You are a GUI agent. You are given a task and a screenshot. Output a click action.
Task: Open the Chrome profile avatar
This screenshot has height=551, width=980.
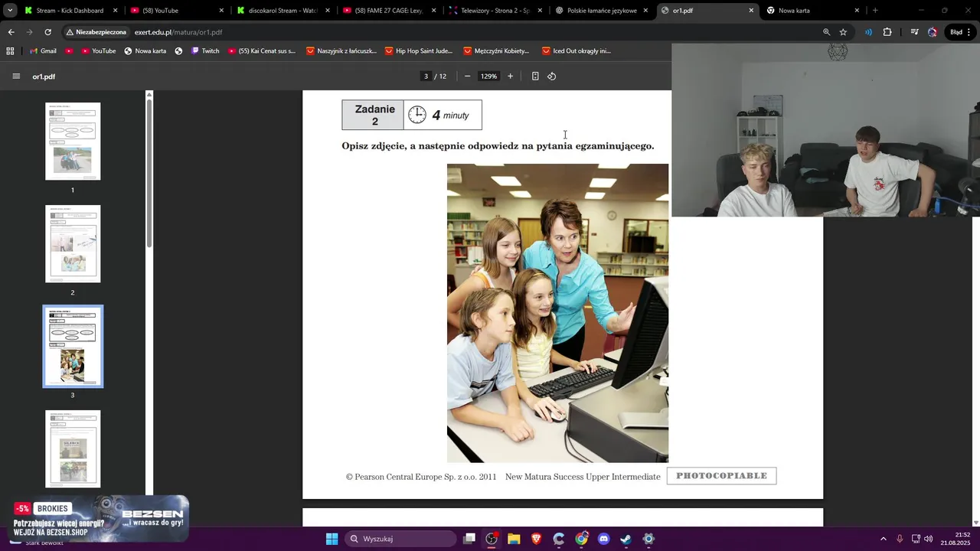[933, 32]
